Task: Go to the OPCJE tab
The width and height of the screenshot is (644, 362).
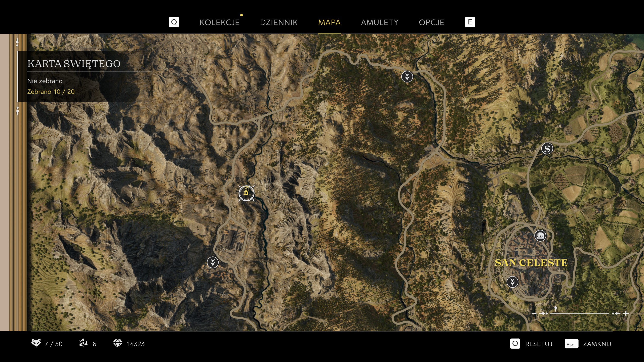Action: 431,22
